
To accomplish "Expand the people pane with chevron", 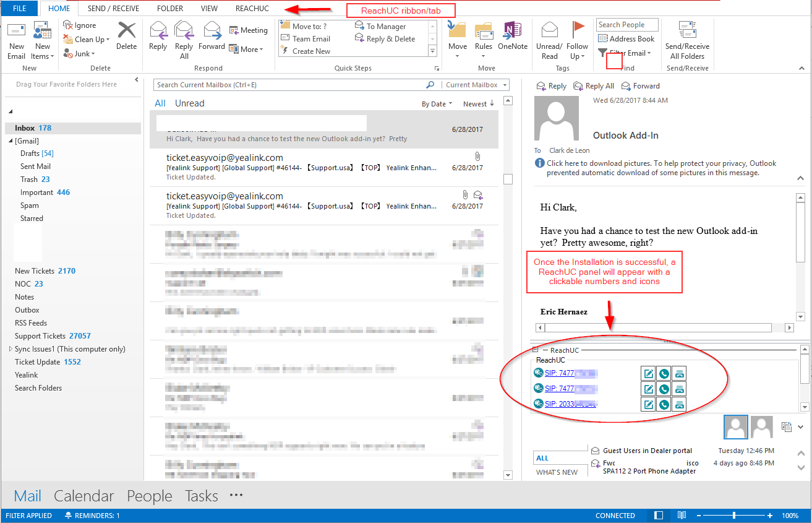I will click(801, 426).
